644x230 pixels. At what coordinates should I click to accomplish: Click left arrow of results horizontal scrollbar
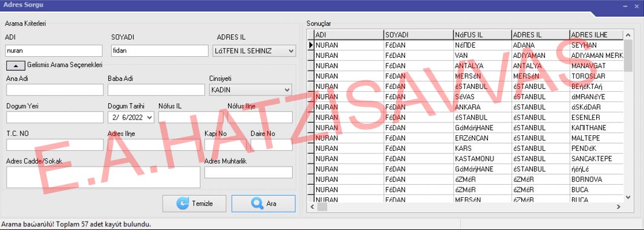[x=312, y=206]
